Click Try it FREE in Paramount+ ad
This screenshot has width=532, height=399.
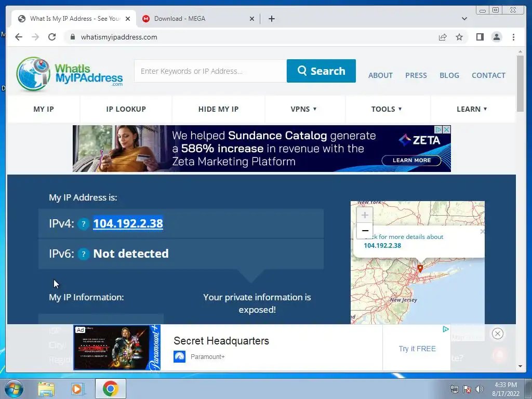point(417,349)
